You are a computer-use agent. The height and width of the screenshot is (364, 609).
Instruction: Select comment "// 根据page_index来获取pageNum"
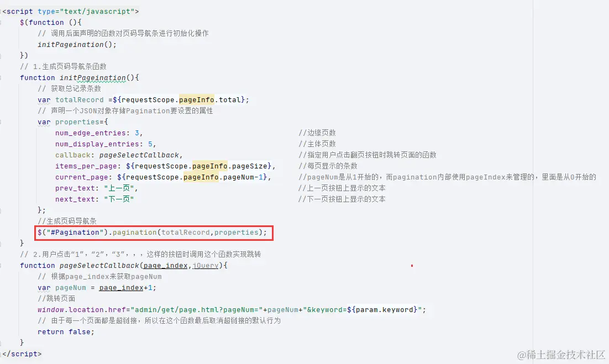99,277
